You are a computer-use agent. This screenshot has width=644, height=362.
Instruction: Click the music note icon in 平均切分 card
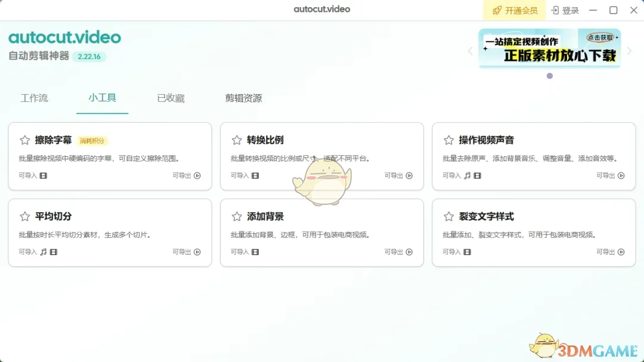click(x=43, y=252)
